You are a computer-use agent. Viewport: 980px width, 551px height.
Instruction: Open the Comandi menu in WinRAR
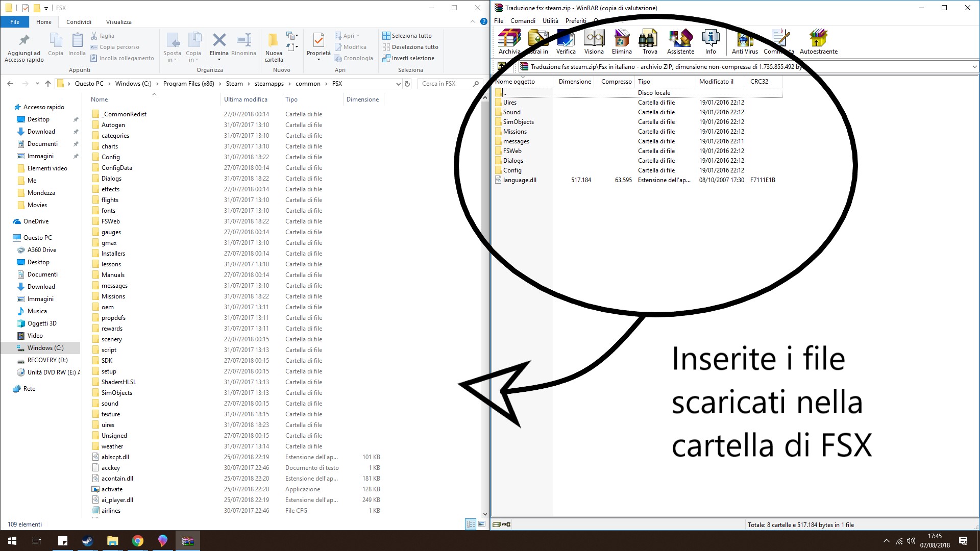[523, 21]
